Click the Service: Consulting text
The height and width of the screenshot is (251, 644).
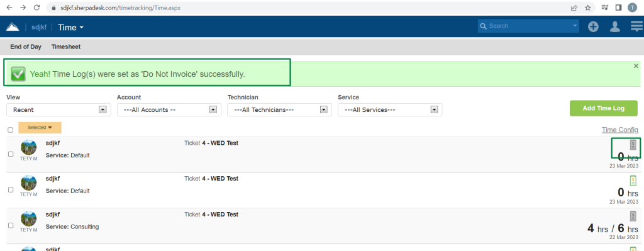[x=72, y=226]
